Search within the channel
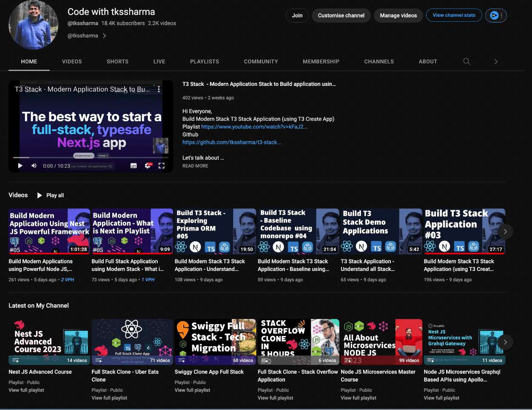Screen dimensions: 532x410 467,62
